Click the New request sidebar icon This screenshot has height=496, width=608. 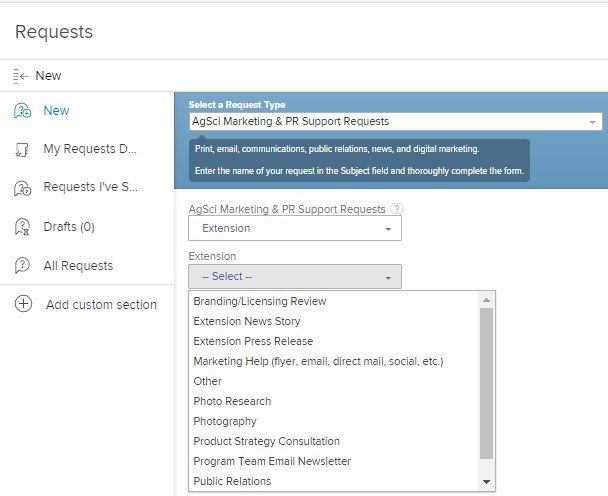coord(22,111)
